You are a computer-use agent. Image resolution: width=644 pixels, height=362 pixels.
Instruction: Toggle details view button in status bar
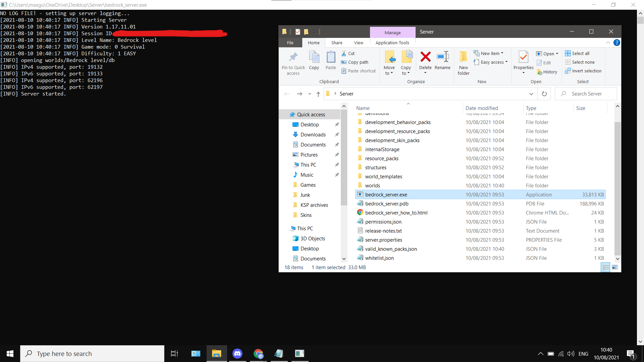pos(605,267)
